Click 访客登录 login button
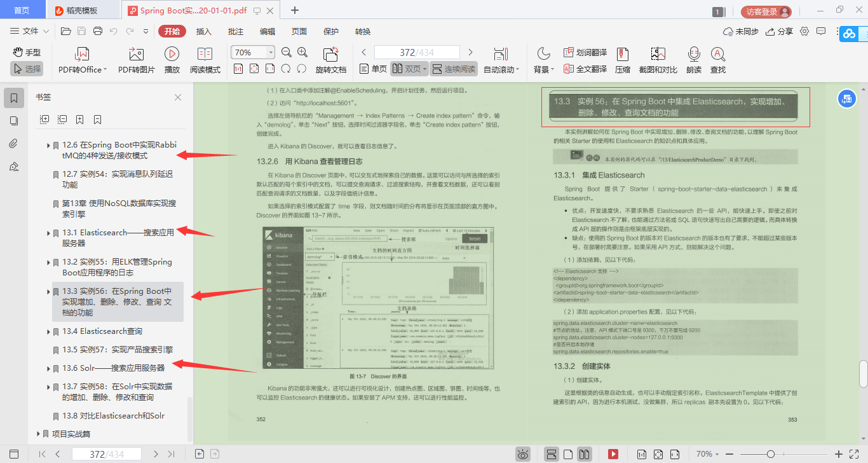The width and height of the screenshot is (868, 463). 766,11
